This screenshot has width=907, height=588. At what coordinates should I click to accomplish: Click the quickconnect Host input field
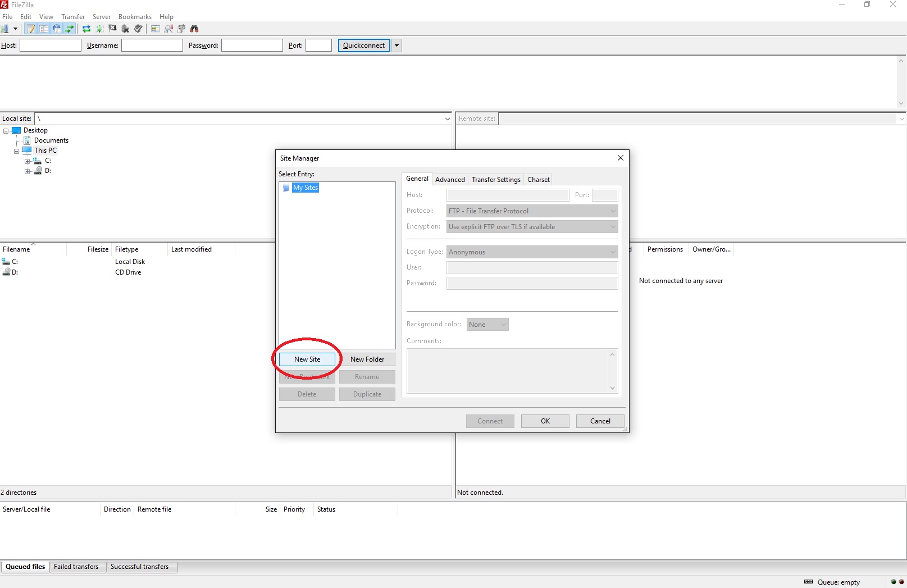pyautogui.click(x=51, y=45)
